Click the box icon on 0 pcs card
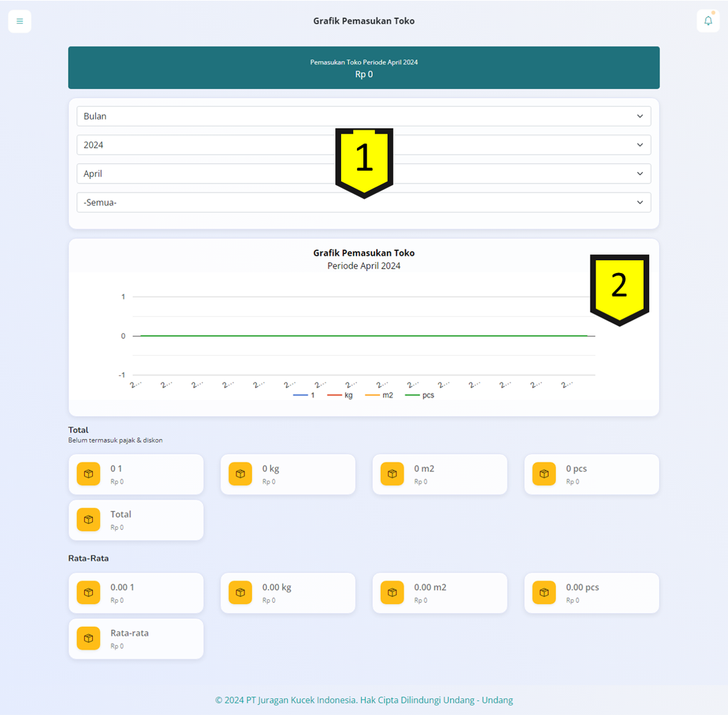 [544, 474]
